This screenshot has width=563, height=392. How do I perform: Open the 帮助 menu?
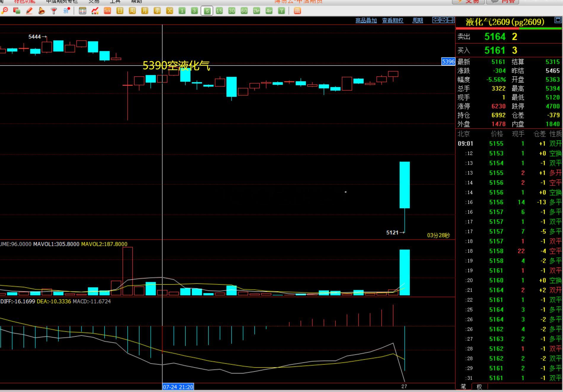tap(136, 1)
